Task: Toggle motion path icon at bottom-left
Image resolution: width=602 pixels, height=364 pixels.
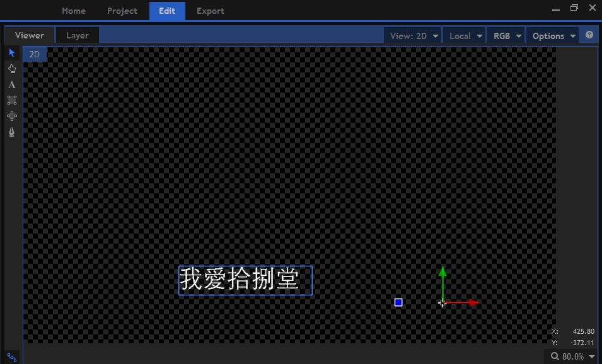Action: tap(12, 357)
